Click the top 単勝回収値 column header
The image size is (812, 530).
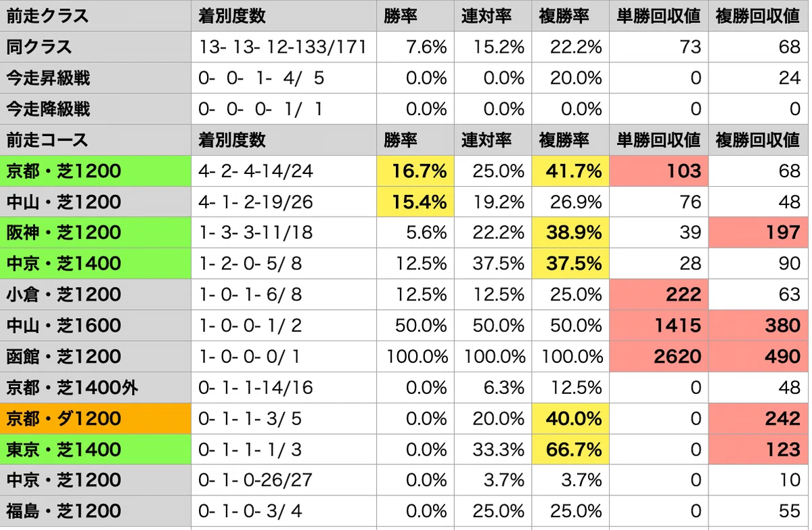(x=658, y=16)
